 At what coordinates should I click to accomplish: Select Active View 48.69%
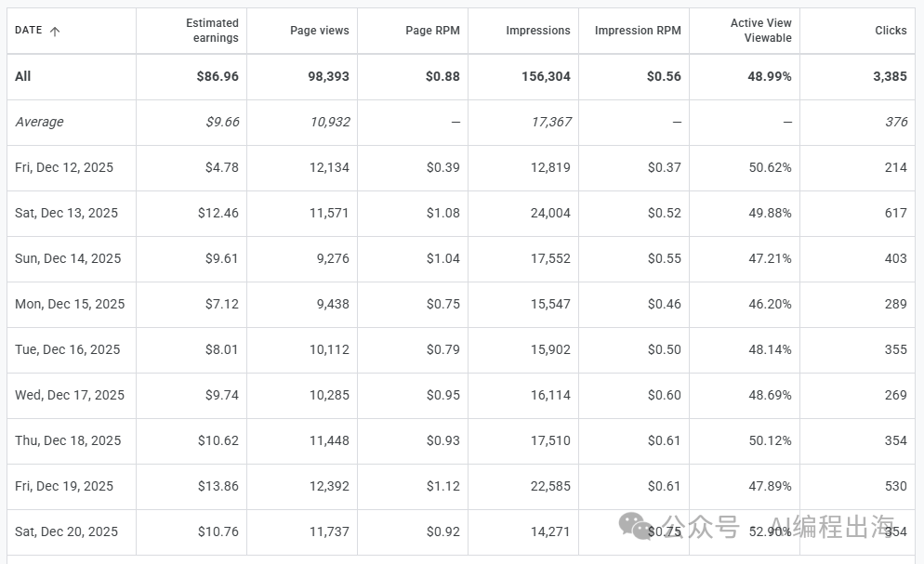pos(770,395)
